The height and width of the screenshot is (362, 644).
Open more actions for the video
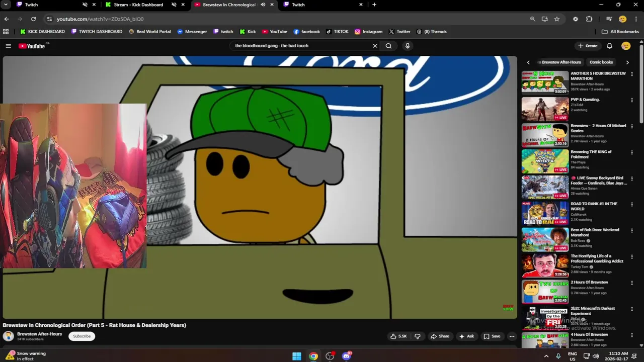pos(512,336)
